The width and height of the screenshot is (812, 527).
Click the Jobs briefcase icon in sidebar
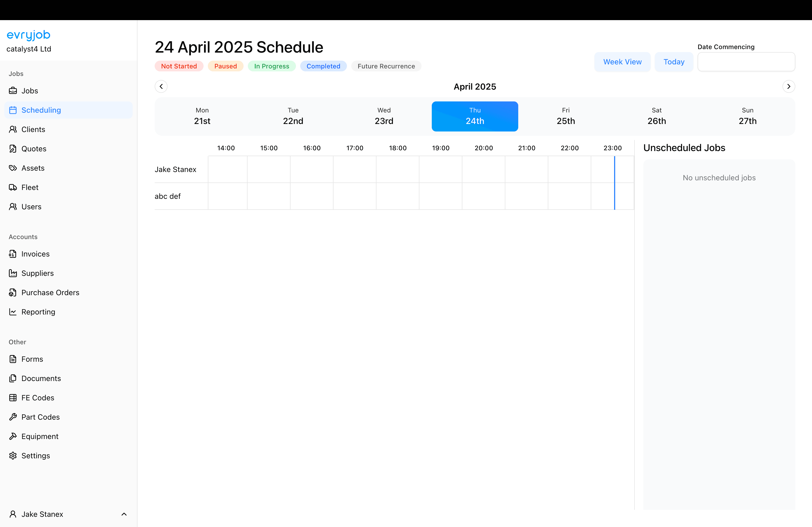click(13, 91)
